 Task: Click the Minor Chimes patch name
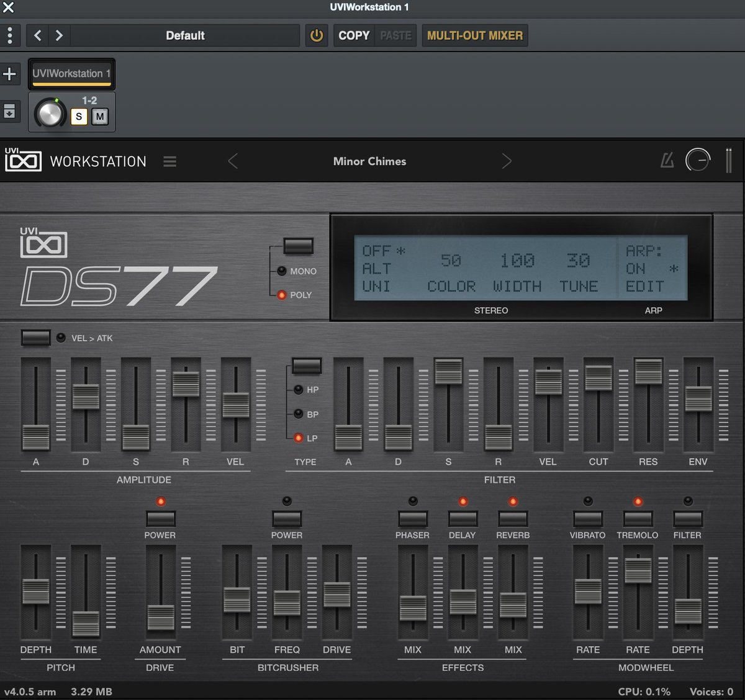coord(369,161)
